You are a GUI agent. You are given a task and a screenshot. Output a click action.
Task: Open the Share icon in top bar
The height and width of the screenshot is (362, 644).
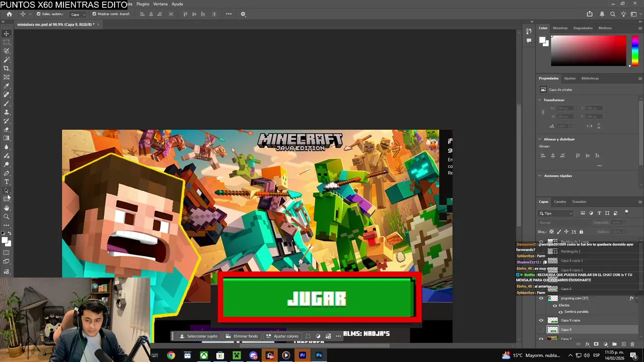[590, 14]
